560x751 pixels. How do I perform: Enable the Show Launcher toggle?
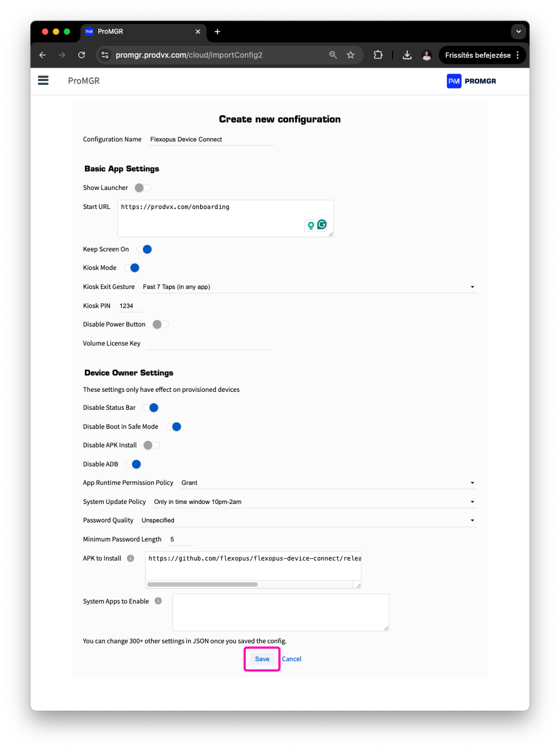click(x=142, y=187)
